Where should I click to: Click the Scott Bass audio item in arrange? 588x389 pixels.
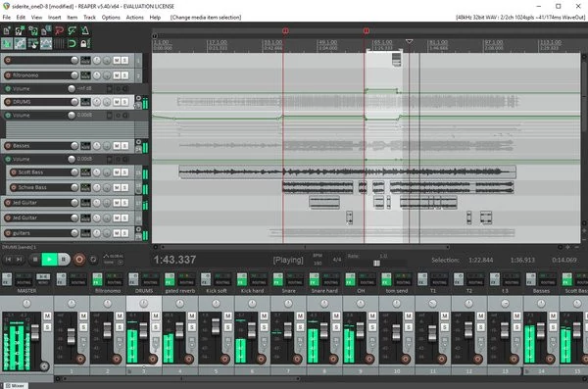[347, 172]
